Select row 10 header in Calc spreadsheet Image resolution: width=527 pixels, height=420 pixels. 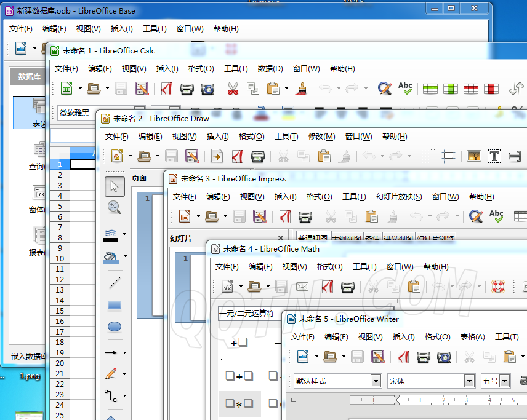pyautogui.click(x=60, y=258)
